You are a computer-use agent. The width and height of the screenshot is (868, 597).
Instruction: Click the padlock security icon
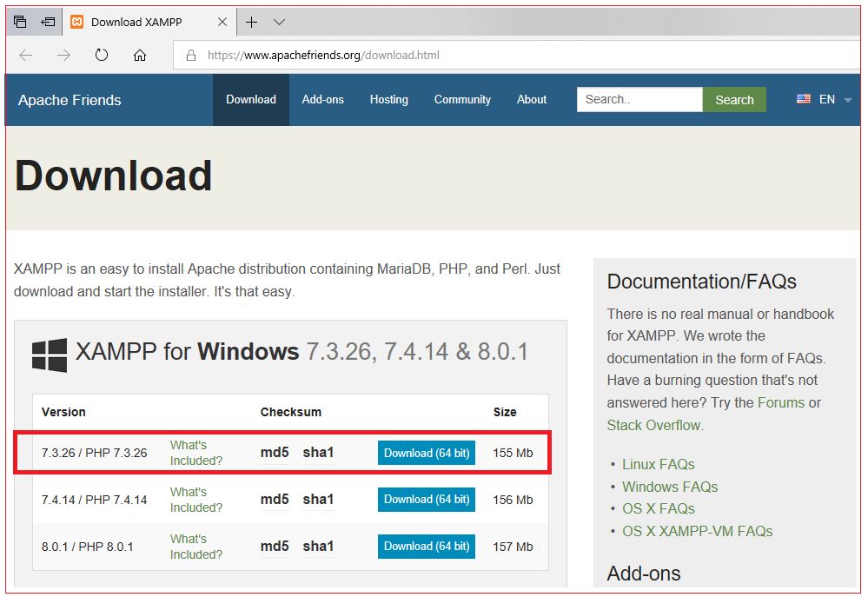tap(190, 55)
